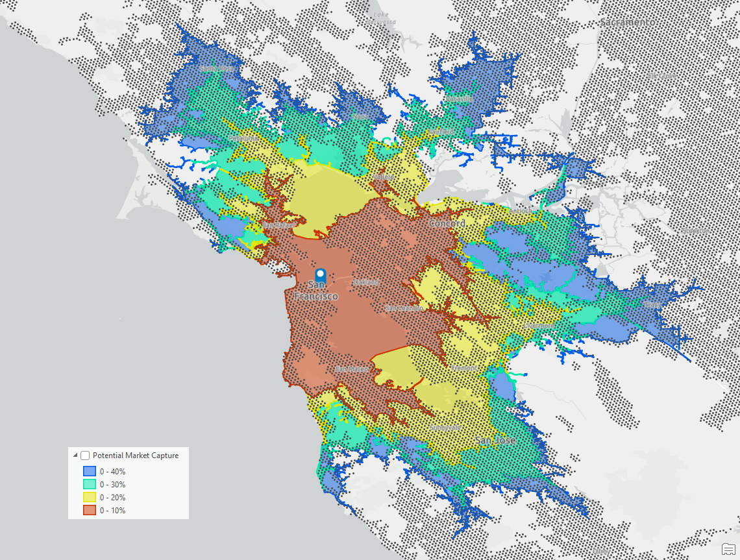Screen dimensions: 740x560
Task: Click the Tracy map label
Action: [x=653, y=305]
